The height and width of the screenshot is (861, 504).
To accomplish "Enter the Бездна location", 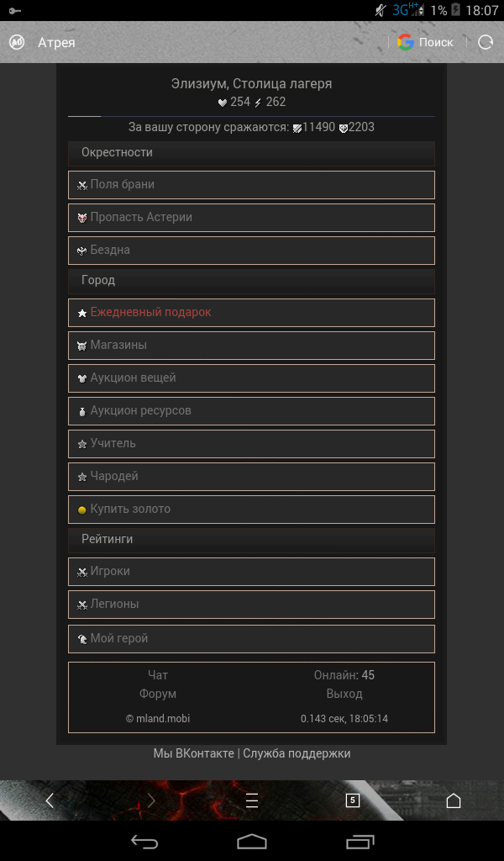I will point(251,251).
